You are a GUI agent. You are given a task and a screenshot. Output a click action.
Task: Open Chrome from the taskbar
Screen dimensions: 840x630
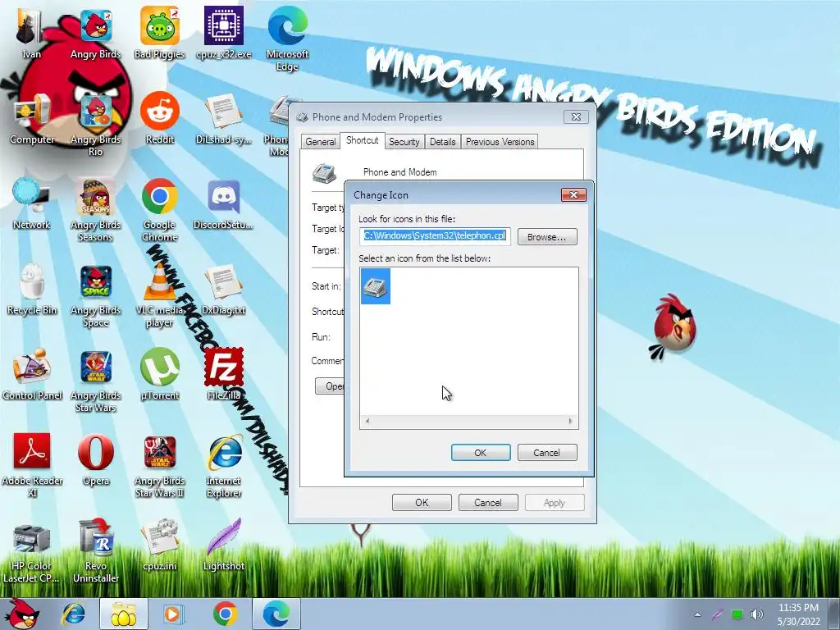(225, 614)
